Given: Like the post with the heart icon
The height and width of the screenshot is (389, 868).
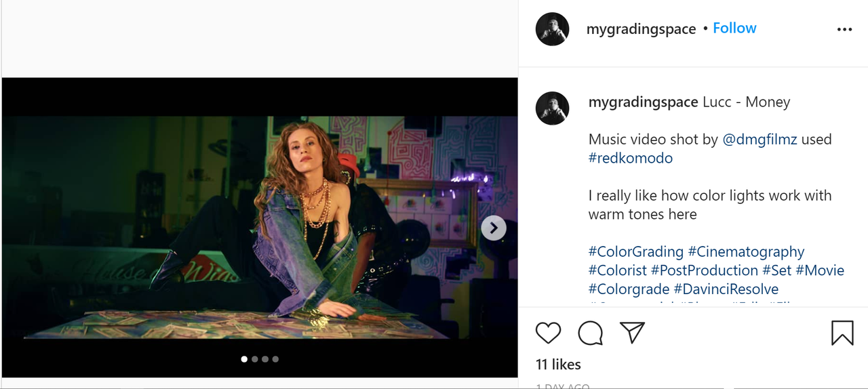Looking at the screenshot, I should tap(548, 333).
